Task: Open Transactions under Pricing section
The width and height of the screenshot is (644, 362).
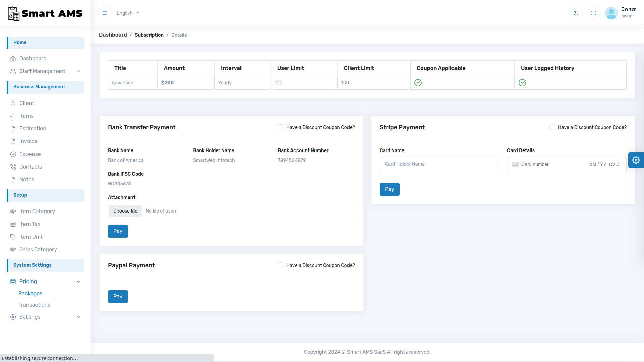Action: point(35,305)
